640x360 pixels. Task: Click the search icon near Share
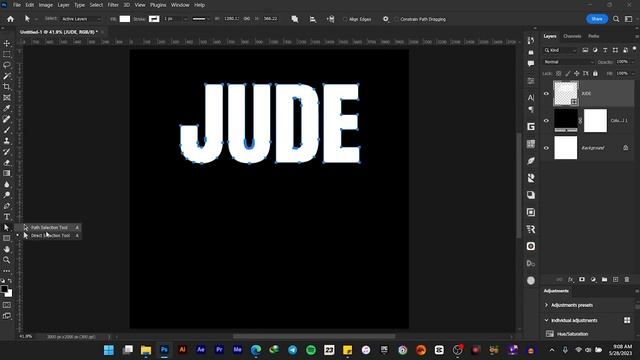pos(616,19)
